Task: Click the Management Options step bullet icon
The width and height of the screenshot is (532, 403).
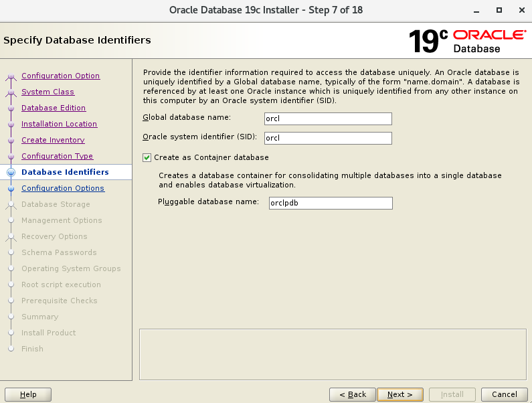Action: (11, 220)
